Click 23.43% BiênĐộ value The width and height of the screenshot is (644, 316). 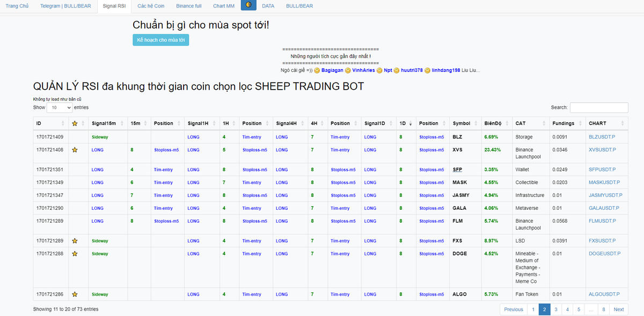pos(492,150)
